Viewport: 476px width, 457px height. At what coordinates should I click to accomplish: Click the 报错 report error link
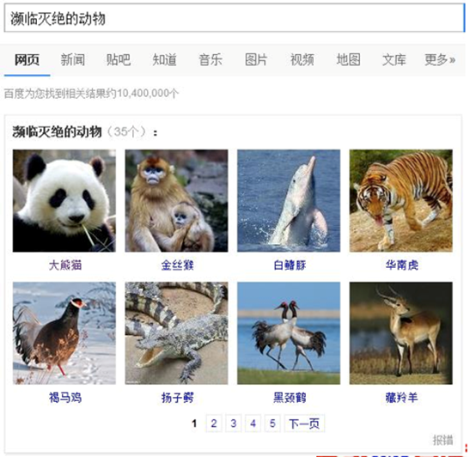(442, 440)
